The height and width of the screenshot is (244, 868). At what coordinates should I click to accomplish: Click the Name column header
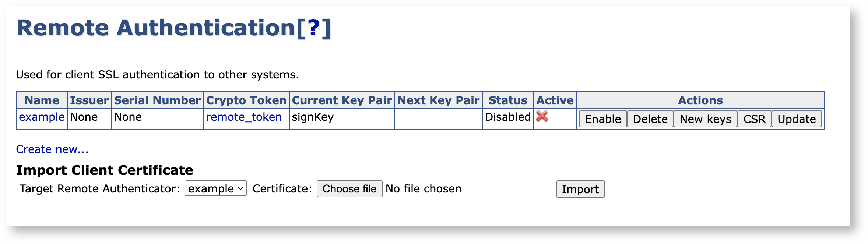[x=42, y=100]
